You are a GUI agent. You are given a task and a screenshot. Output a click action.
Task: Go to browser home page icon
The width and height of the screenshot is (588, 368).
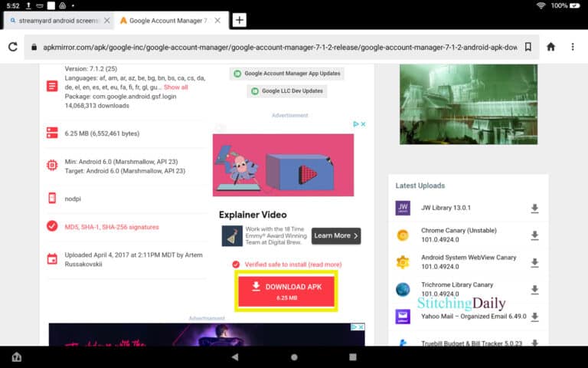pyautogui.click(x=550, y=47)
